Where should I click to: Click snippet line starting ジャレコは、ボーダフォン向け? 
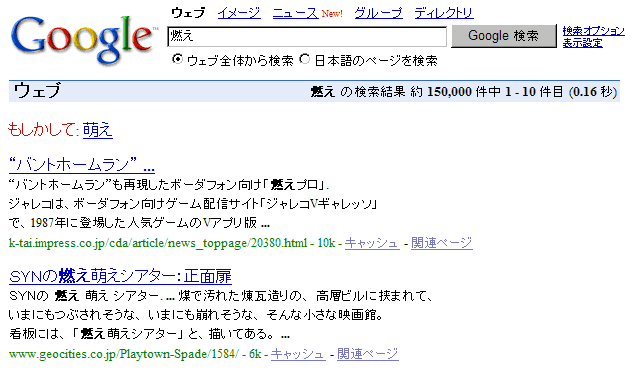coord(193,204)
